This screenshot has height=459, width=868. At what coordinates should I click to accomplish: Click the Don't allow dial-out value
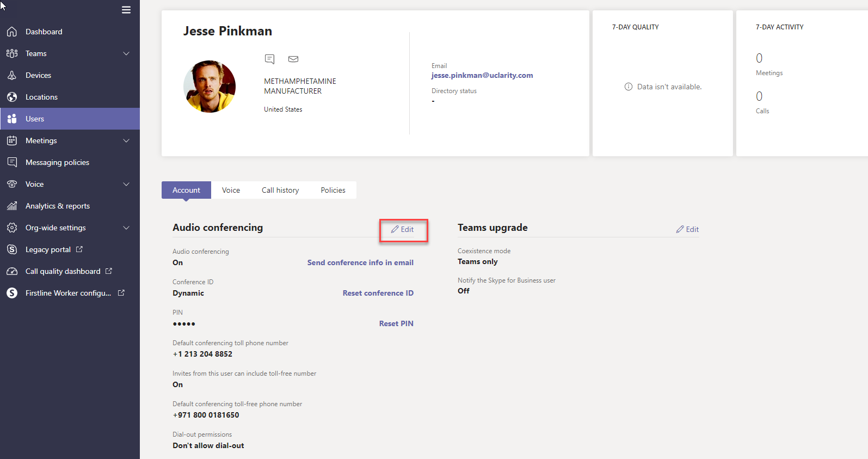(x=208, y=445)
